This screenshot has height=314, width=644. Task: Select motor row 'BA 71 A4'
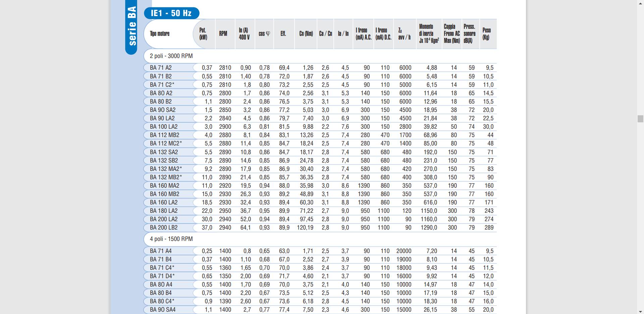click(320, 251)
